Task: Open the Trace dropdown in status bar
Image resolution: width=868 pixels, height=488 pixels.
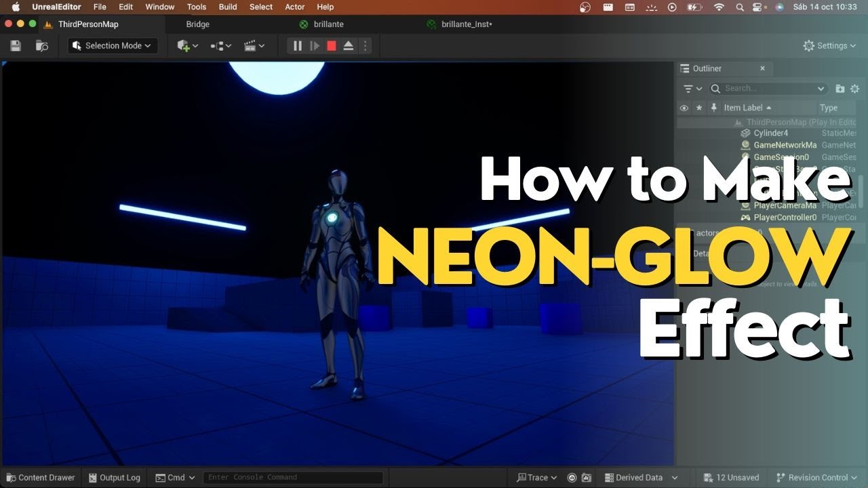Action: click(537, 478)
